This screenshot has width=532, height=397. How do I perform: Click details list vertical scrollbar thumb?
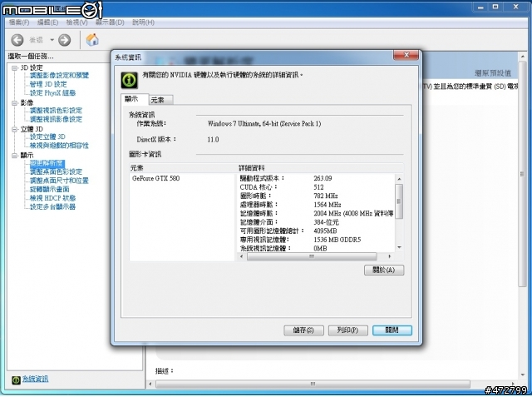pyautogui.click(x=399, y=201)
